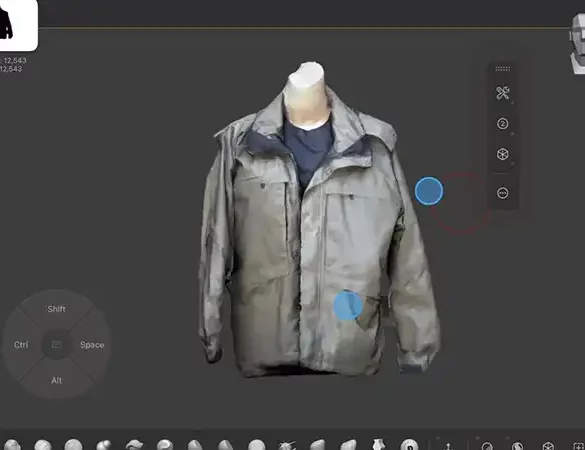This screenshot has height=450, width=585.
Task: Click the head-shaped view orientation gizmo
Action: 577,43
